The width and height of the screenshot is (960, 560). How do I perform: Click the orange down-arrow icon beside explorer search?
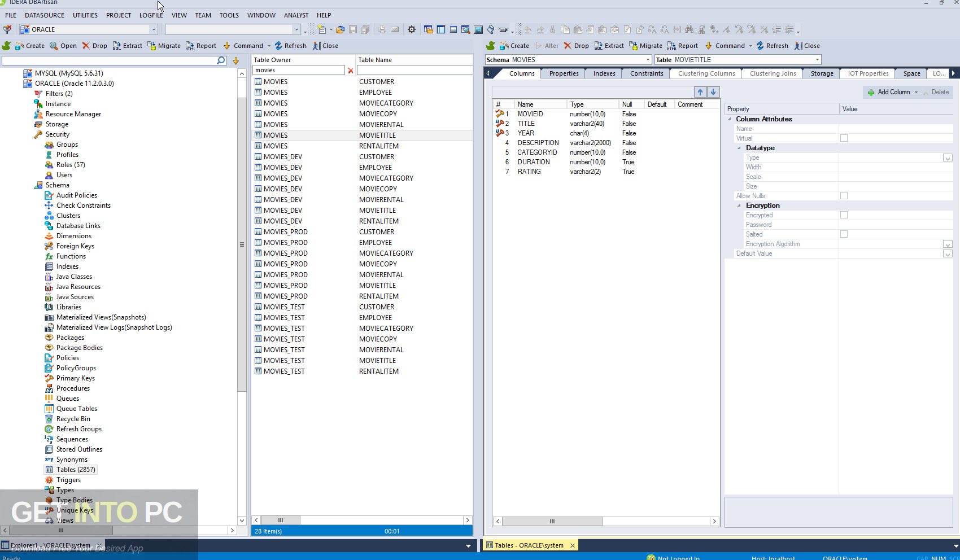click(236, 60)
